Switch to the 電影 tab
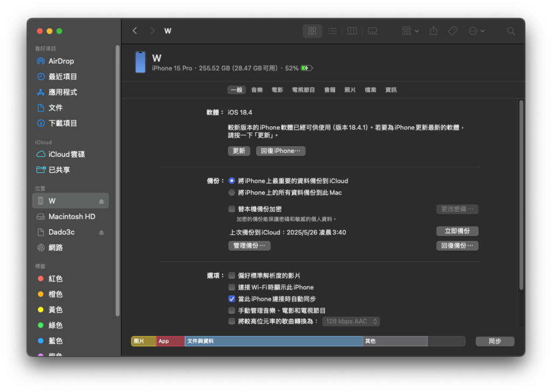Viewport: 552px width, 392px height. (278, 90)
